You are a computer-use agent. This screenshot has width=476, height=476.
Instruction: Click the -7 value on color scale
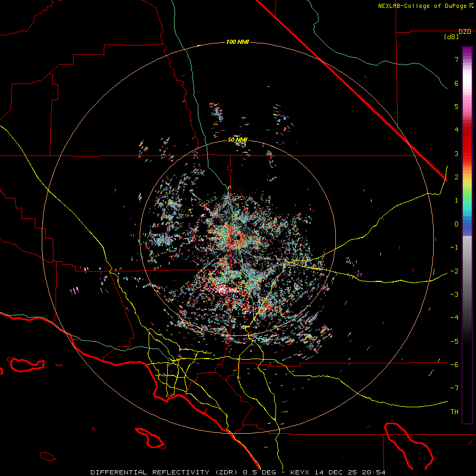tap(454, 388)
